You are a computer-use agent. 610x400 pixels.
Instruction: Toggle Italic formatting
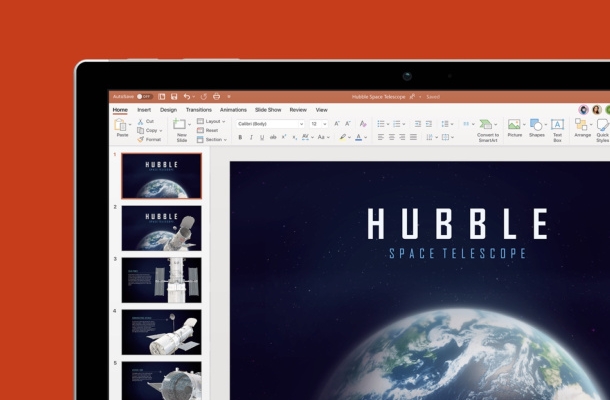pos(251,137)
